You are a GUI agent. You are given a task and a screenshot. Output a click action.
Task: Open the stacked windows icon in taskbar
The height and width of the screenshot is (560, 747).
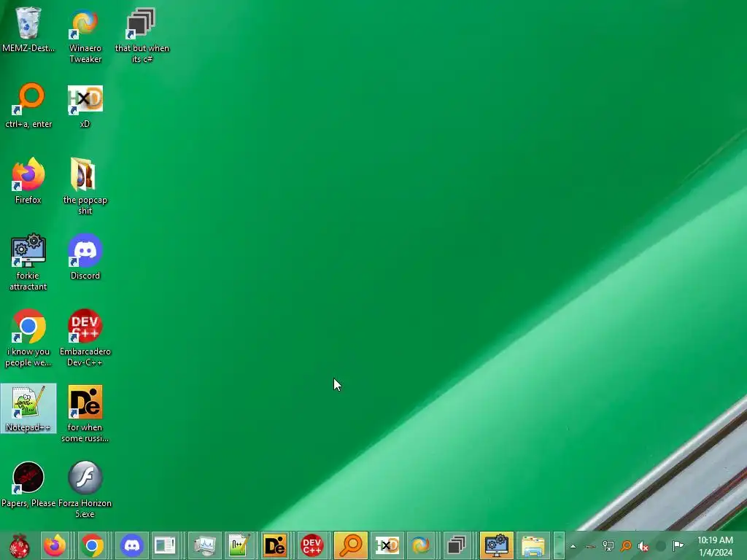click(457, 545)
